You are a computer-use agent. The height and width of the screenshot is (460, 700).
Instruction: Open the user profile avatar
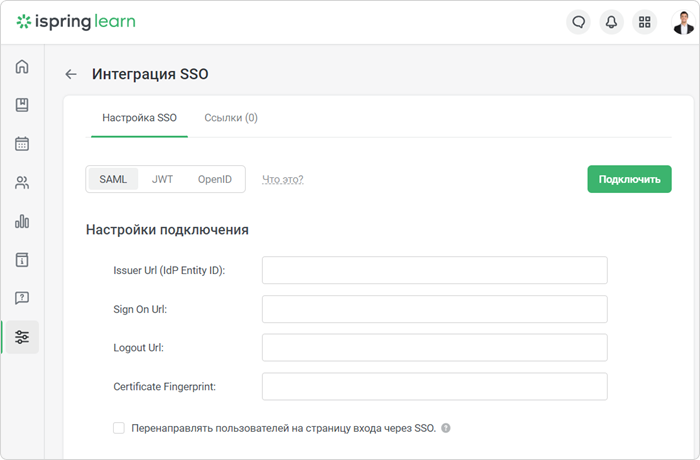[683, 22]
